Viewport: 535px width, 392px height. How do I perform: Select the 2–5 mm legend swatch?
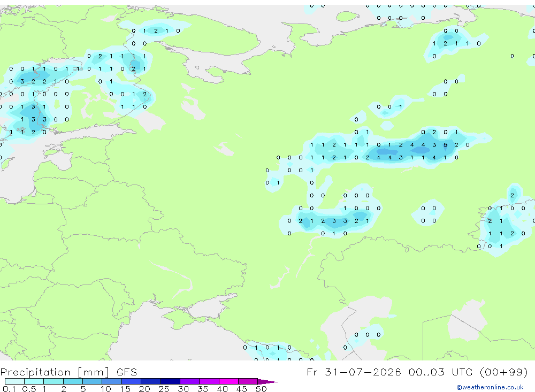(x=73, y=381)
